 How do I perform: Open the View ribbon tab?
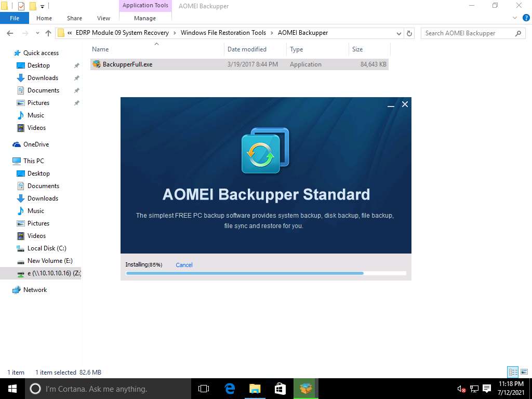(103, 18)
